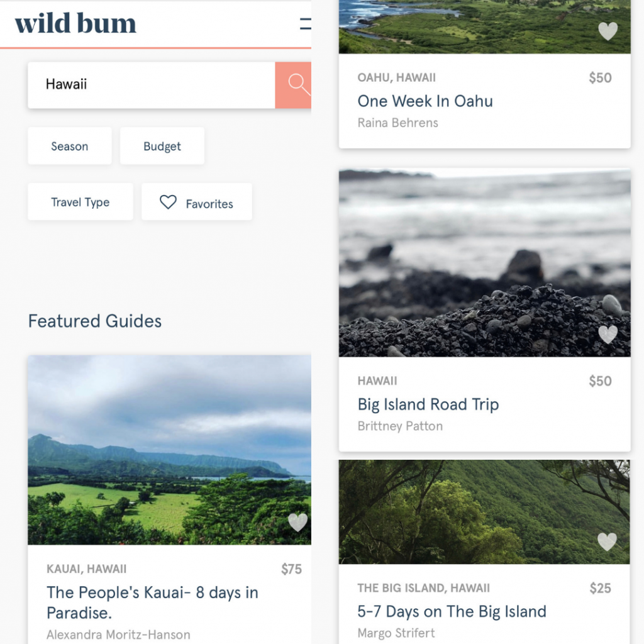The width and height of the screenshot is (644, 644).
Task: Open One Week In Oahu guide title
Action: (425, 101)
